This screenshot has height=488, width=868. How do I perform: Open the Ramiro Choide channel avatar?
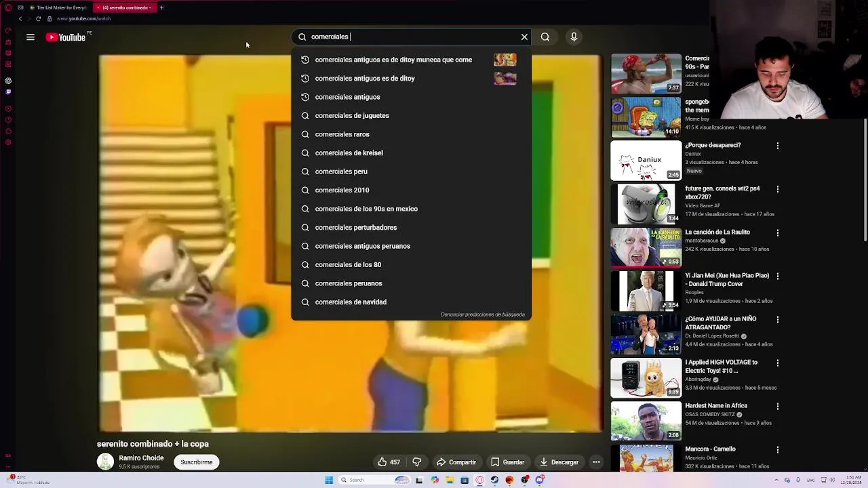coord(105,462)
